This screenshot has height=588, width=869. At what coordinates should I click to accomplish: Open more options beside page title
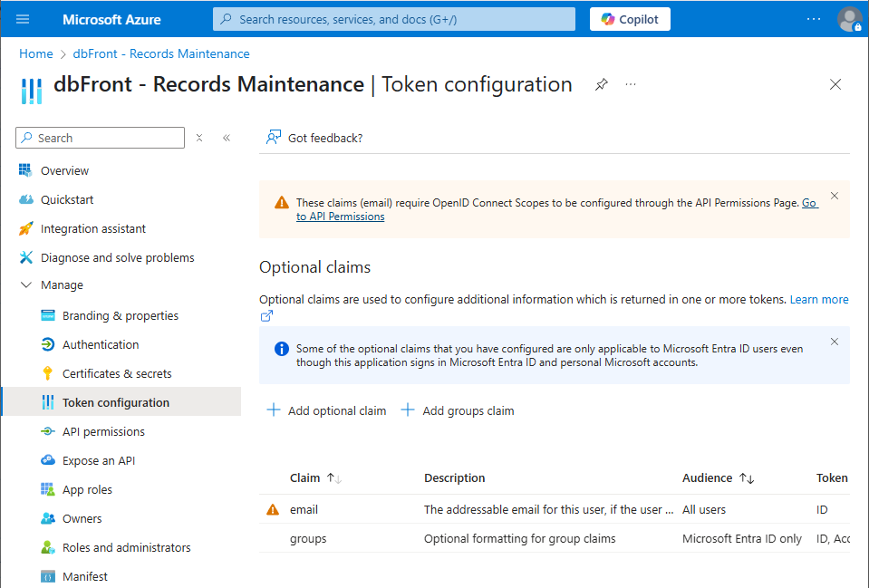pos(630,85)
